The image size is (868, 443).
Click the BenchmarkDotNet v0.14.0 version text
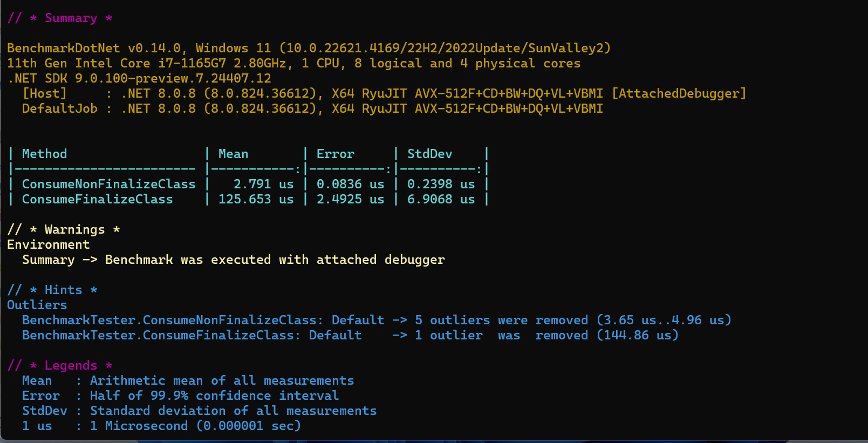coord(93,49)
